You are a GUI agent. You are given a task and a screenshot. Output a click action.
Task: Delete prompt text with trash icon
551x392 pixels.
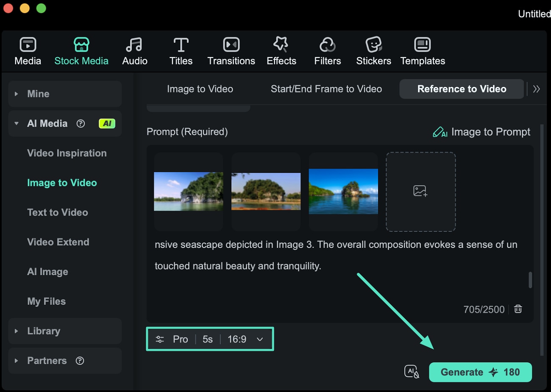pyautogui.click(x=518, y=309)
